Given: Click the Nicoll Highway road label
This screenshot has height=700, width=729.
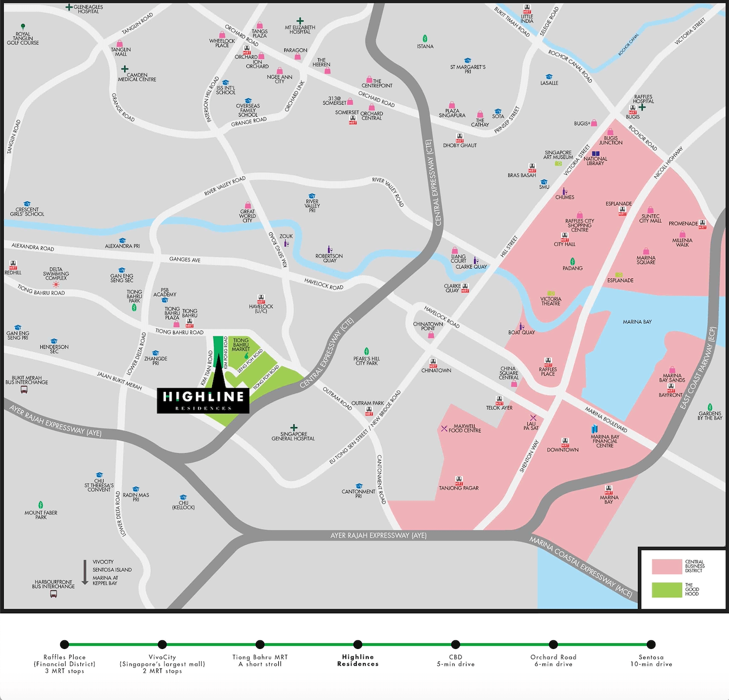Looking at the screenshot, I should [668, 163].
